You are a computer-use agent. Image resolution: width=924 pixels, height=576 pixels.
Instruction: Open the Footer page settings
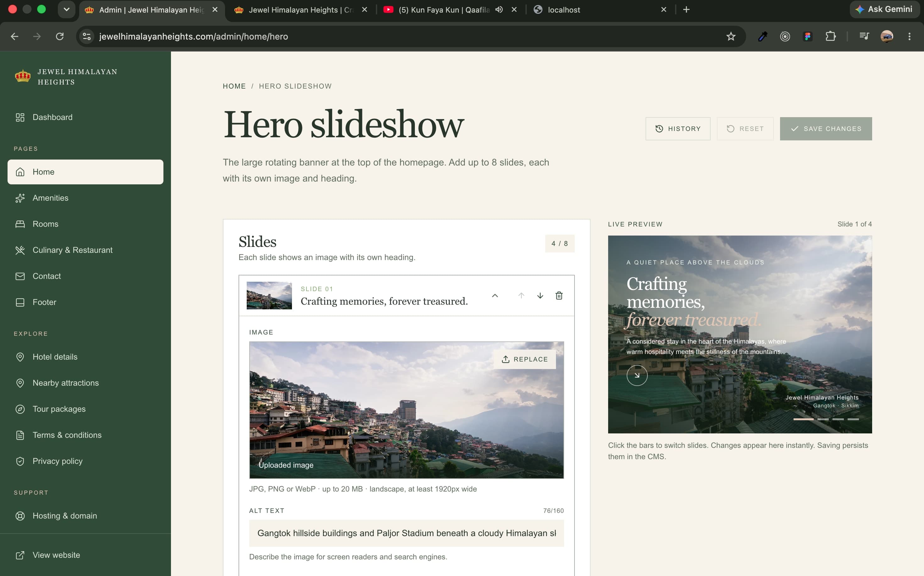[85, 302]
